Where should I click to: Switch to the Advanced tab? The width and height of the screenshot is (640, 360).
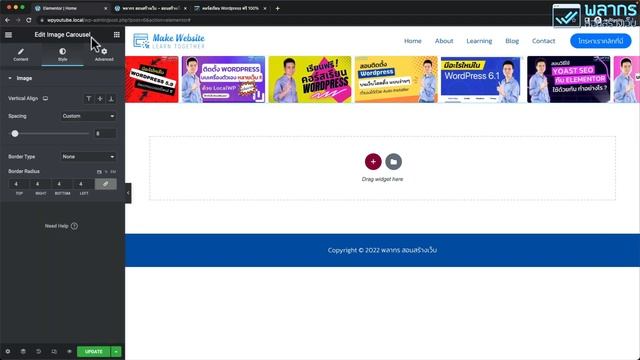click(x=104, y=55)
